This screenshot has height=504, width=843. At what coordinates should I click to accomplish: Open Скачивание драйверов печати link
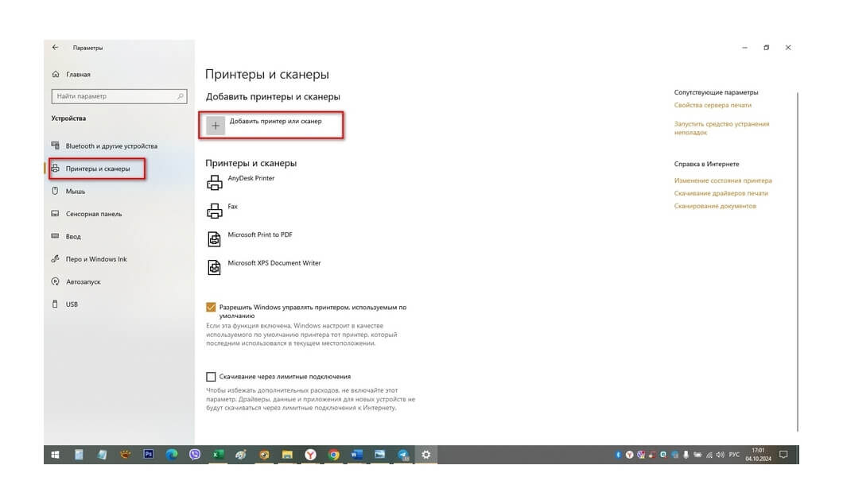tap(721, 193)
